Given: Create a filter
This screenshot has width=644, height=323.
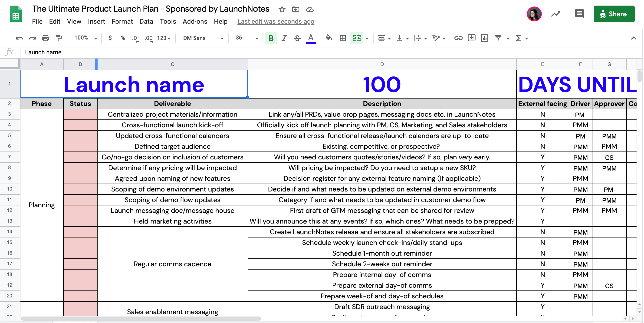Looking at the screenshot, I should tap(498, 38).
